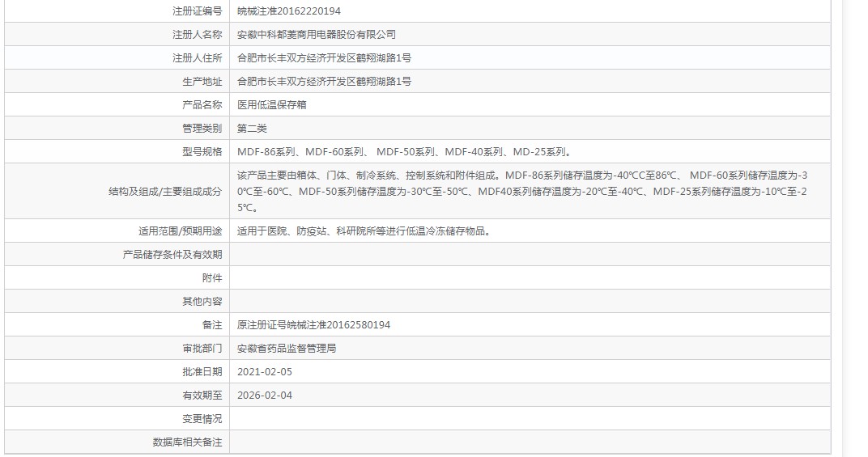Click the 附件 label
Image resolution: width=868 pixels, height=457 pixels.
pos(211,278)
